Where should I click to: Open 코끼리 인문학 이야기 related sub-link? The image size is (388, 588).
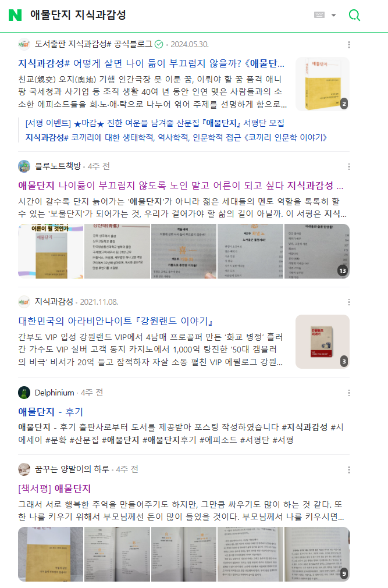[176, 138]
